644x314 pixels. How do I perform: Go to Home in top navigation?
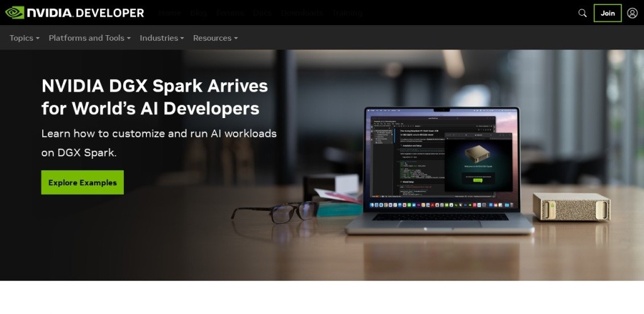169,13
